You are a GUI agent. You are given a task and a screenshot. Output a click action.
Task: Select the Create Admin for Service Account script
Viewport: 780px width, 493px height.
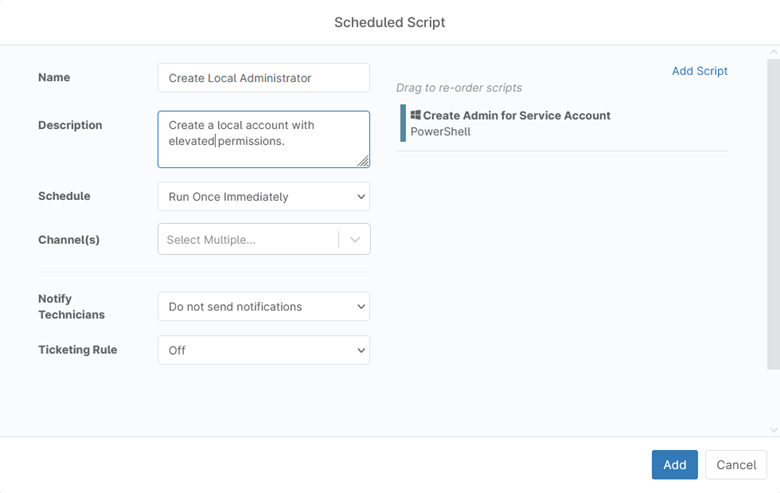click(x=516, y=115)
